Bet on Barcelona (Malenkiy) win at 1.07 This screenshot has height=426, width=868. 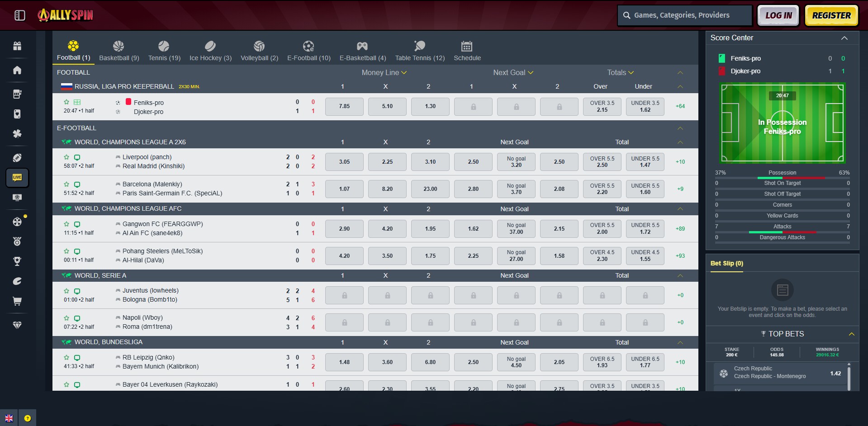click(x=344, y=189)
